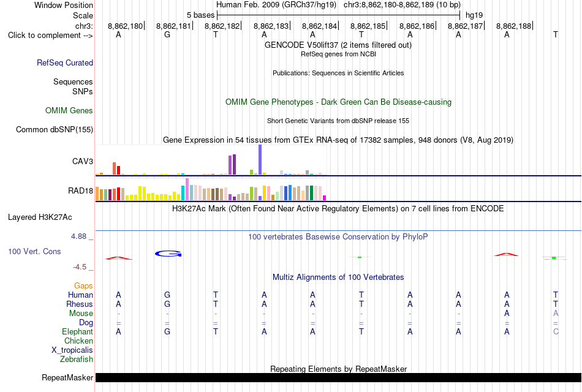Click the 4.88 upper axis value
Image resolution: width=582 pixels, height=392 pixels.
(78, 236)
